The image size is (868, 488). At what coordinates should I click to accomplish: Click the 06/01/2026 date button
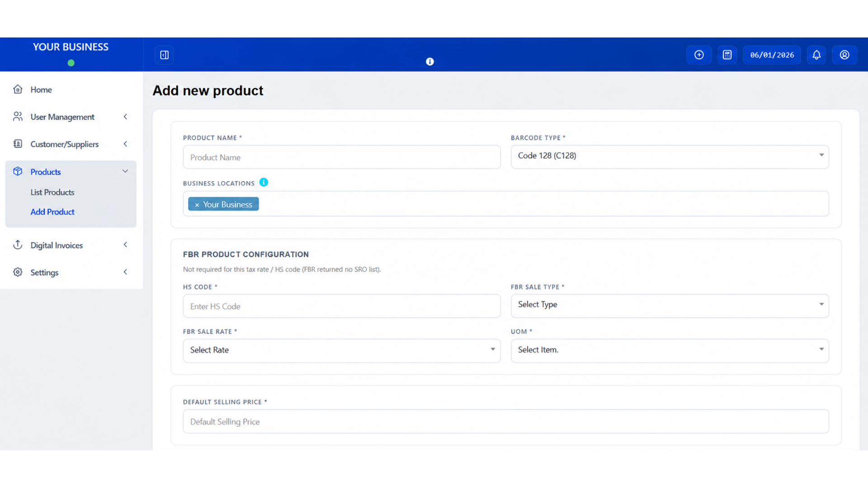pos(772,55)
